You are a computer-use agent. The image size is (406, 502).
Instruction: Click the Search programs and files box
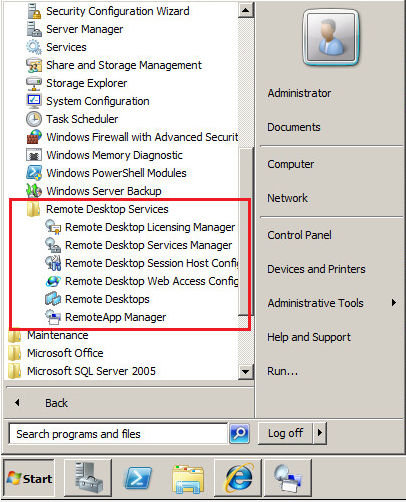[118, 434]
